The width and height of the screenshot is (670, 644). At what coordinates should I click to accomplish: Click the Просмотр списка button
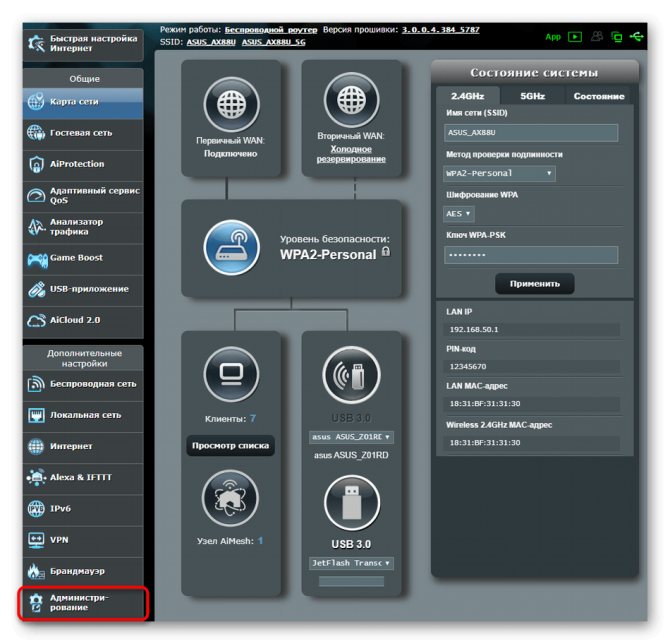[x=230, y=446]
